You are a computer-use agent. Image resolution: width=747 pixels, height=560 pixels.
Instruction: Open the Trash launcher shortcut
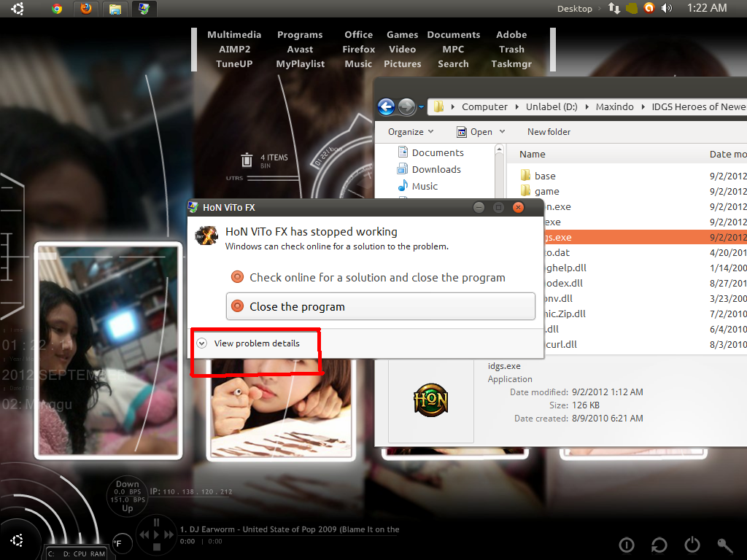pyautogui.click(x=511, y=50)
